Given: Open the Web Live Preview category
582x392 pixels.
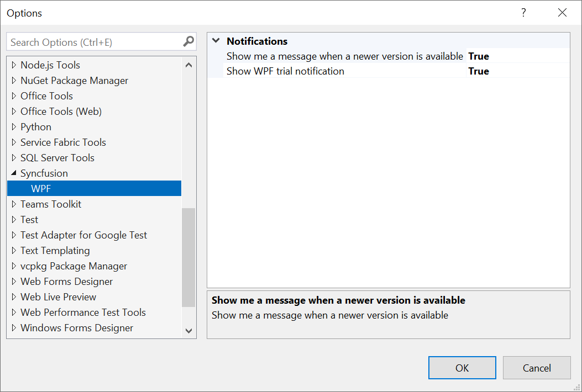Looking at the screenshot, I should tap(58, 297).
